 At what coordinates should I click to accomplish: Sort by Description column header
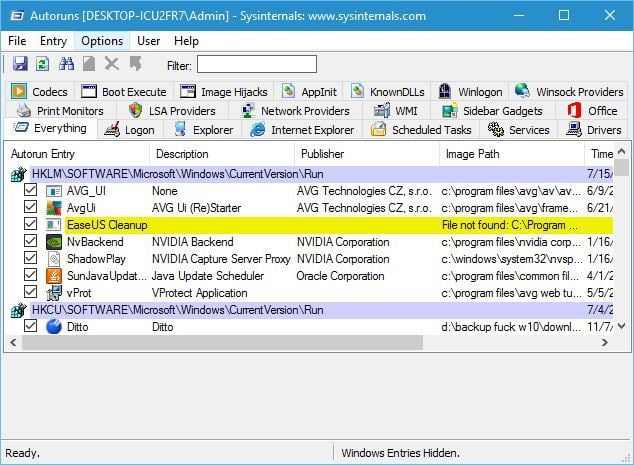point(222,154)
